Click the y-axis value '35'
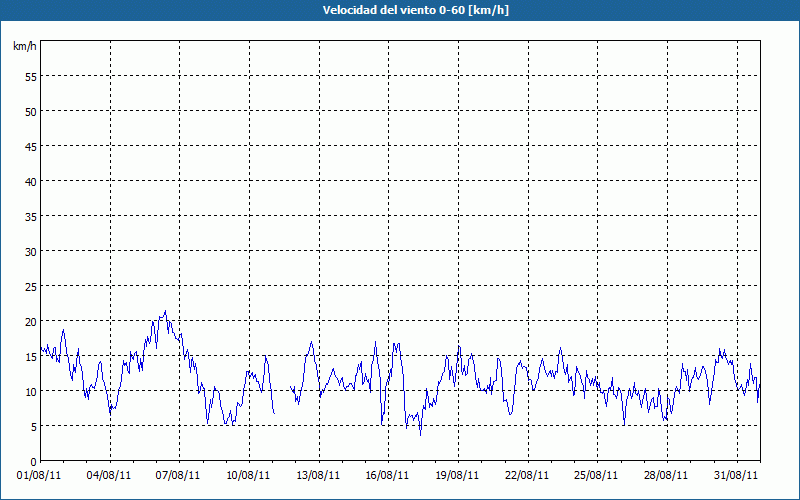This screenshot has width=800, height=500. (31, 217)
